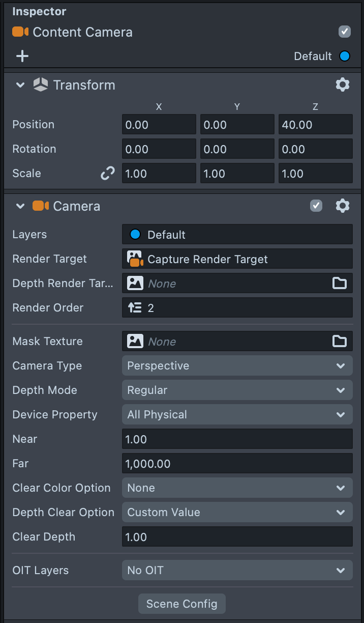
Task: Browse for Mask Texture folder icon
Action: (x=340, y=341)
